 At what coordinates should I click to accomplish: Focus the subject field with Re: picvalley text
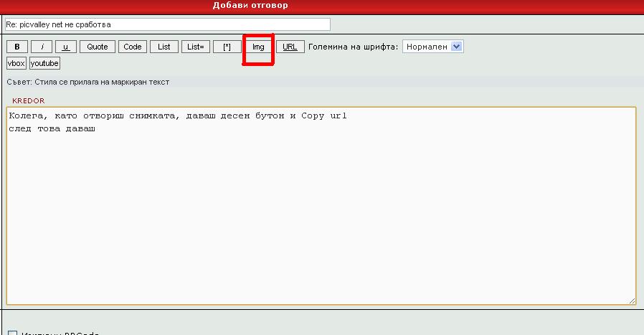click(x=167, y=24)
